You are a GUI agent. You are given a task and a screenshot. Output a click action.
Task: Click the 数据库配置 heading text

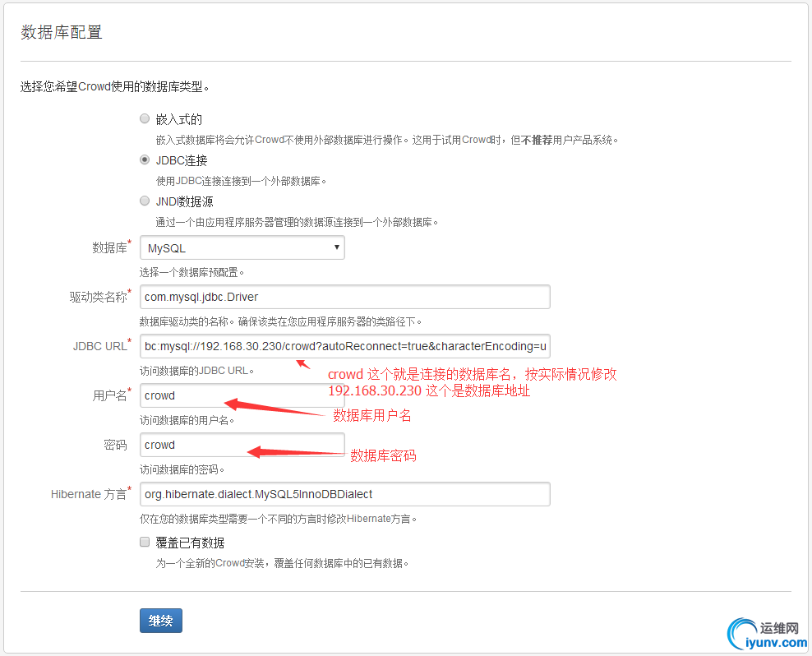62,32
